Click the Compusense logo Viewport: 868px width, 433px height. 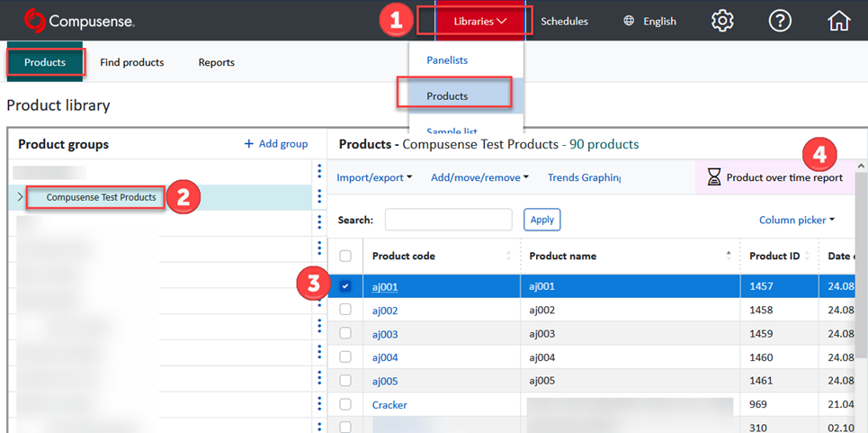[x=80, y=21]
